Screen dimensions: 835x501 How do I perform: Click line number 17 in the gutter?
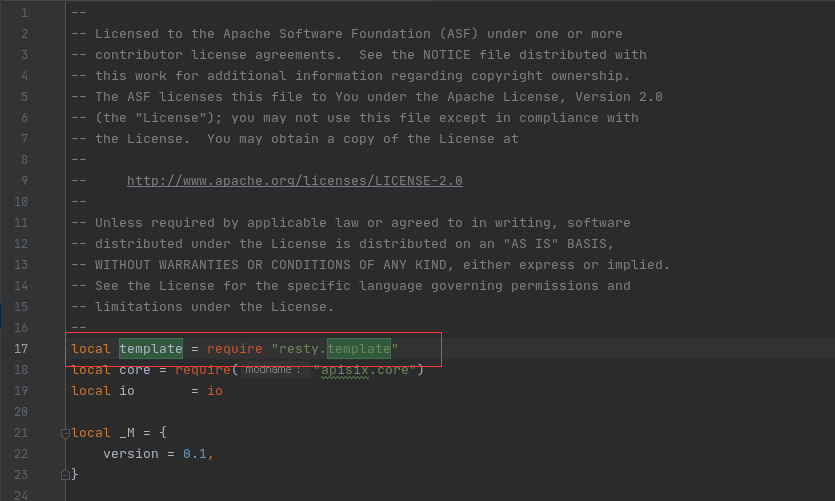coord(21,349)
